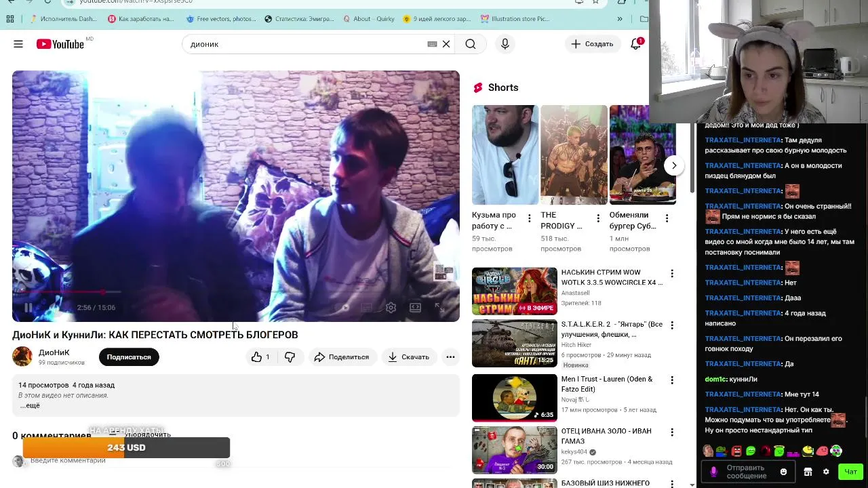Image resolution: width=868 pixels, height=488 pixels.
Task: Open options for НАСЬКИН СТРИМ video
Action: click(672, 274)
